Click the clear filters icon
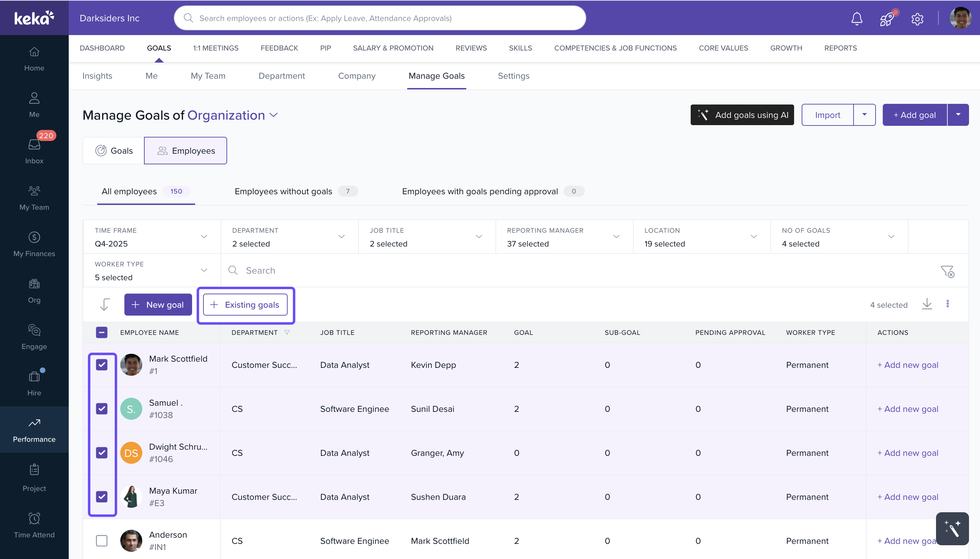This screenshot has width=980, height=559. tap(947, 271)
